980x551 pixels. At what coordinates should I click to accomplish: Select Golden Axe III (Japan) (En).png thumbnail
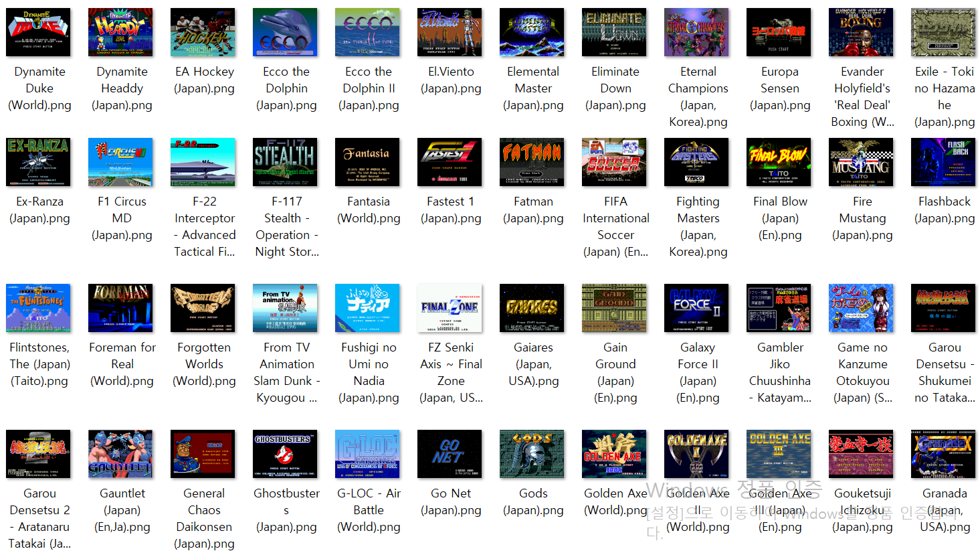[779, 454]
